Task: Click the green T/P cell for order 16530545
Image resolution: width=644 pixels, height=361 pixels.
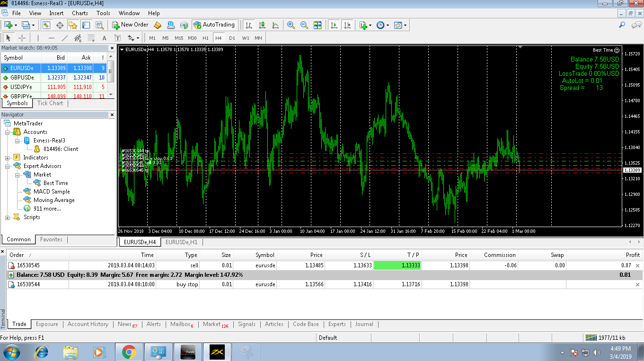Action: [x=397, y=265]
